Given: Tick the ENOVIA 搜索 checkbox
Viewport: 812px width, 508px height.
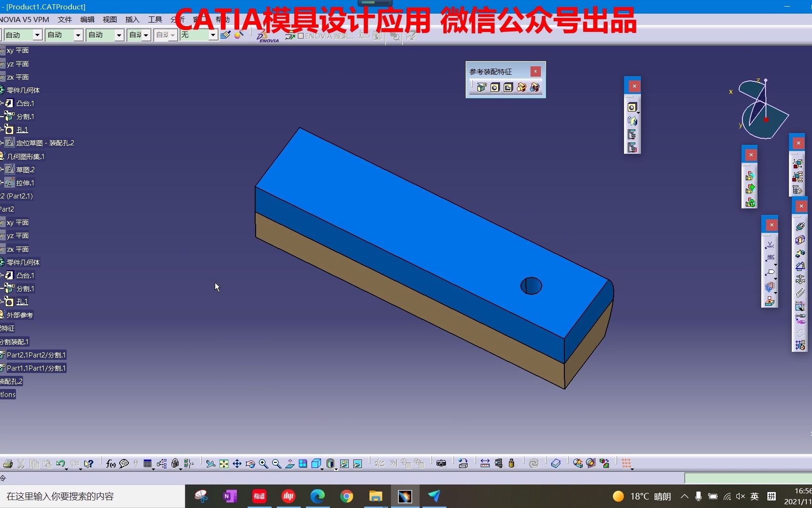Looking at the screenshot, I should [x=301, y=36].
